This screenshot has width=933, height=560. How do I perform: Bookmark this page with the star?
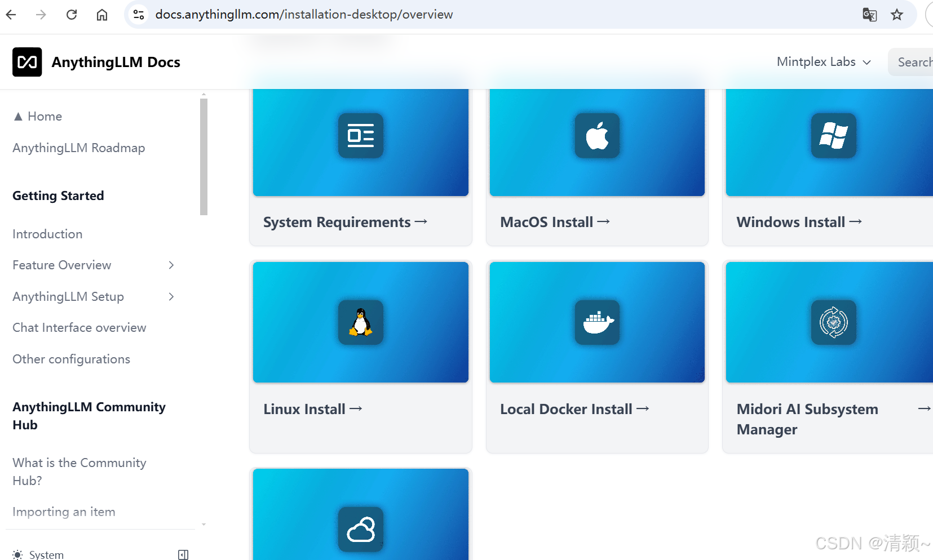coord(897,15)
